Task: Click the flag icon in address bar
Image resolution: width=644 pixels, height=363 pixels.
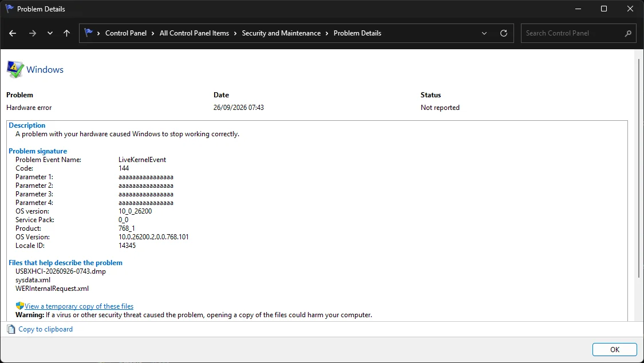Action: tap(88, 33)
